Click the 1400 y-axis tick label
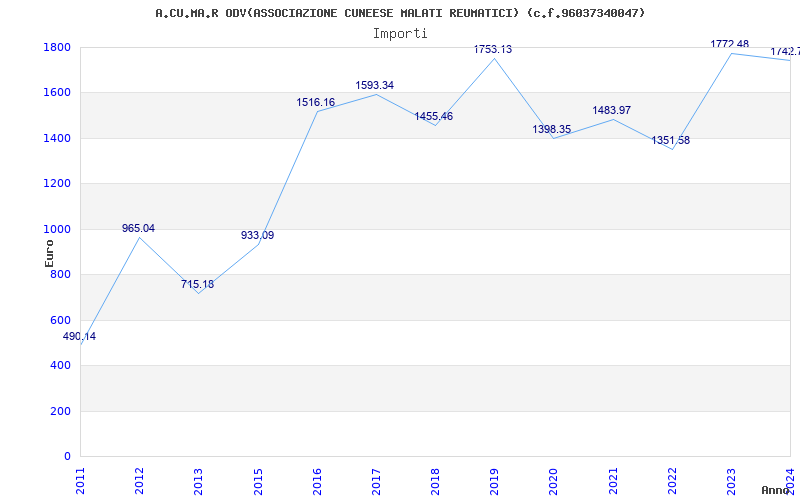Image resolution: width=800 pixels, height=500 pixels. [58, 138]
